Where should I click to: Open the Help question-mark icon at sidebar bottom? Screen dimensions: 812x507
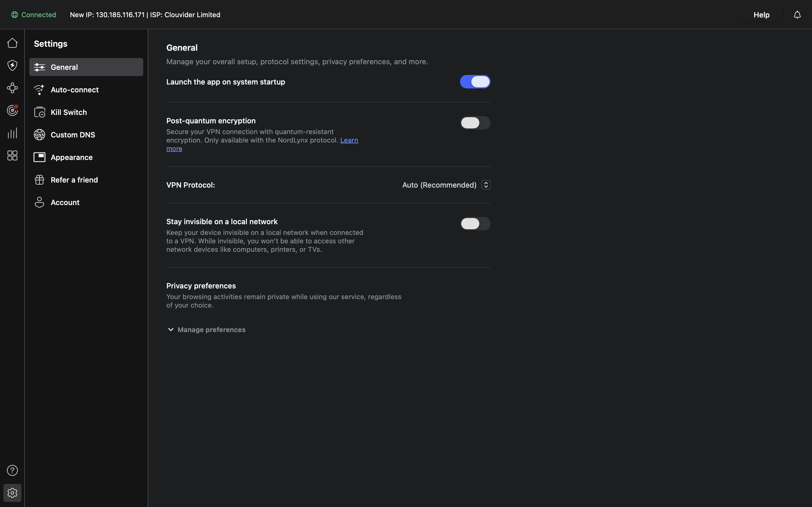[12, 470]
